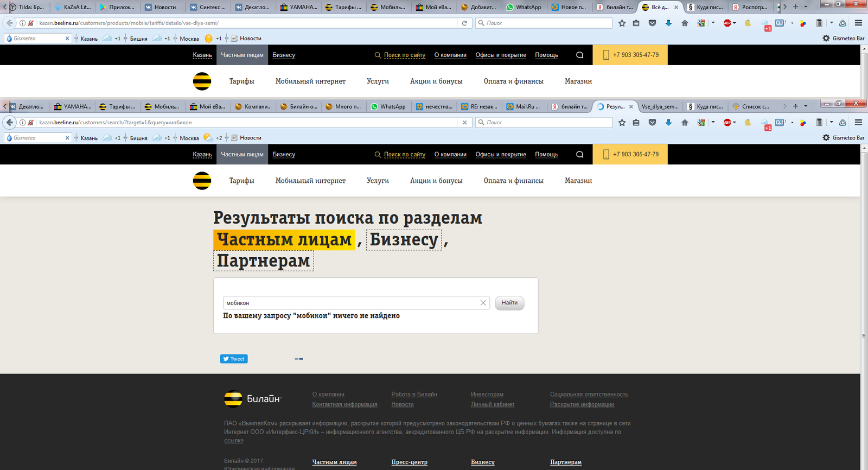This screenshot has width=868, height=470.
Task: Open dropdown arrow beside Adblock Plus in upper window
Action: (735, 23)
